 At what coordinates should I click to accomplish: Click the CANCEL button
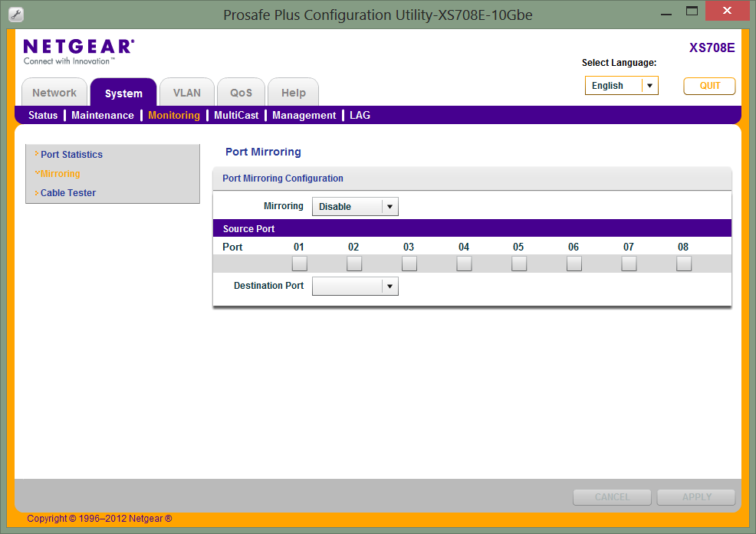[x=613, y=497]
